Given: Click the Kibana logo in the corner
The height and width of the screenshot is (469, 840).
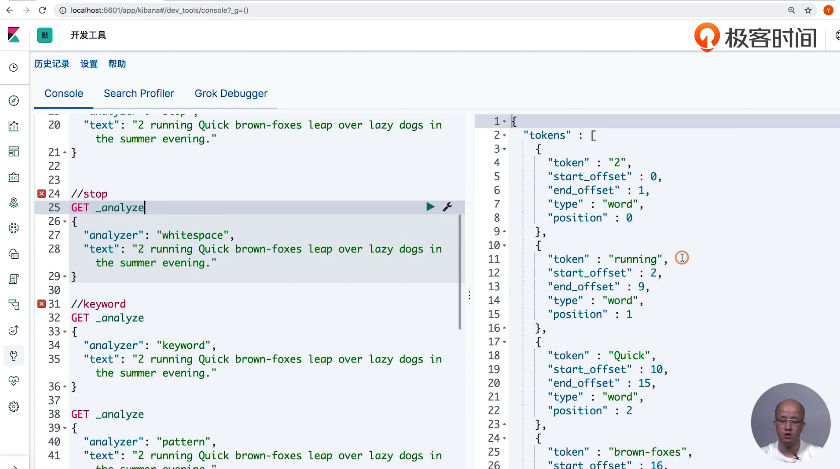Looking at the screenshot, I should (14, 34).
